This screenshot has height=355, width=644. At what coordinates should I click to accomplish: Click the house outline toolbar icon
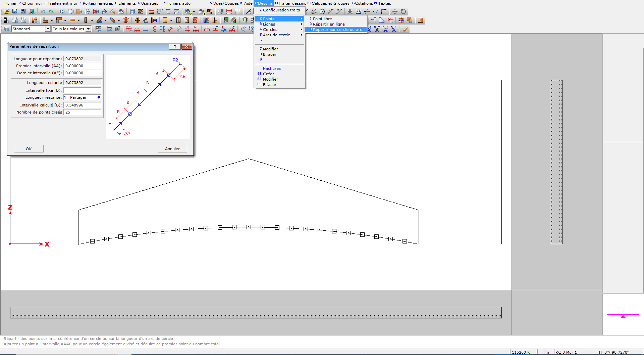(x=104, y=11)
